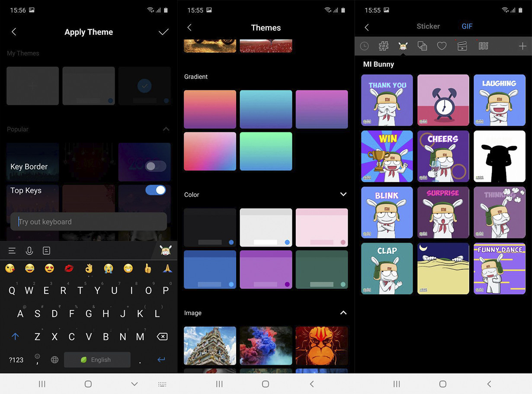Tap the 'THANK YOU' bunny sticker
The width and height of the screenshot is (532, 394).
(387, 100)
